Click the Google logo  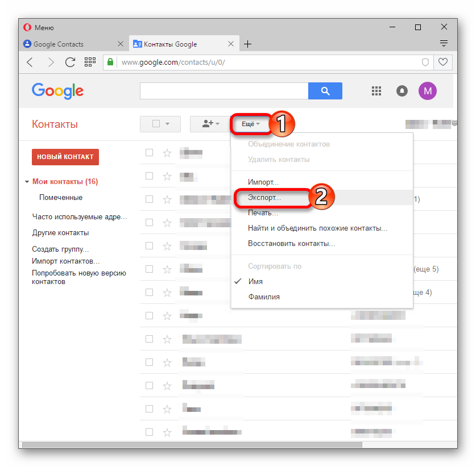[x=57, y=91]
